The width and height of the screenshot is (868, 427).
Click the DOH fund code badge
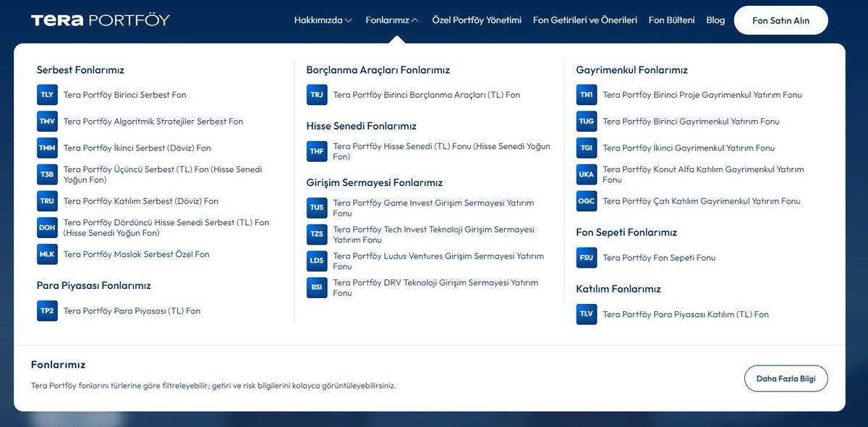tap(47, 228)
